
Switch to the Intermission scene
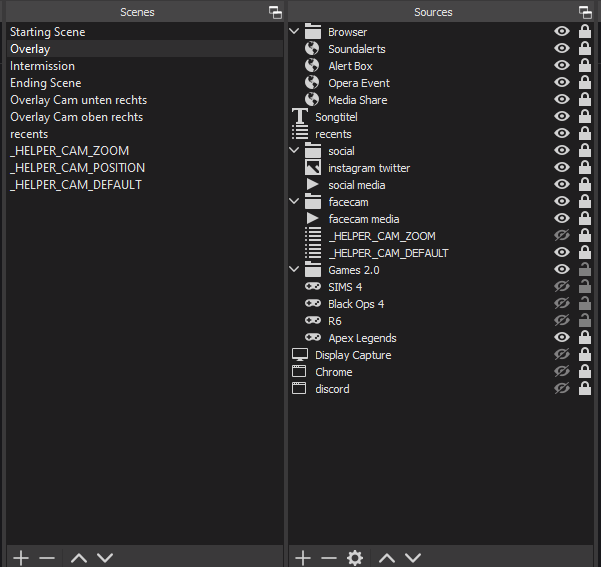pyautogui.click(x=42, y=66)
